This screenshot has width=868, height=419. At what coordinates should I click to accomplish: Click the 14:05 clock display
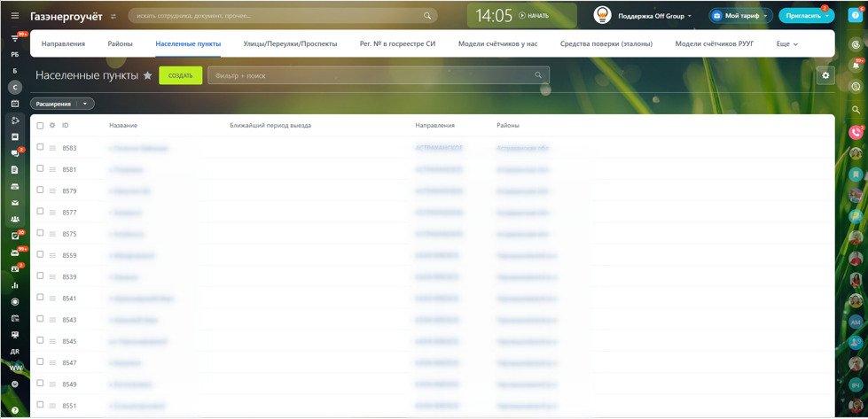(x=494, y=16)
